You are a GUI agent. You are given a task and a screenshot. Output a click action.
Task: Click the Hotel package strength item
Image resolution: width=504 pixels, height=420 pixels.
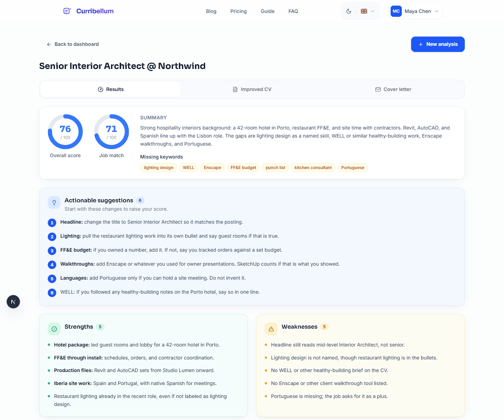click(137, 345)
